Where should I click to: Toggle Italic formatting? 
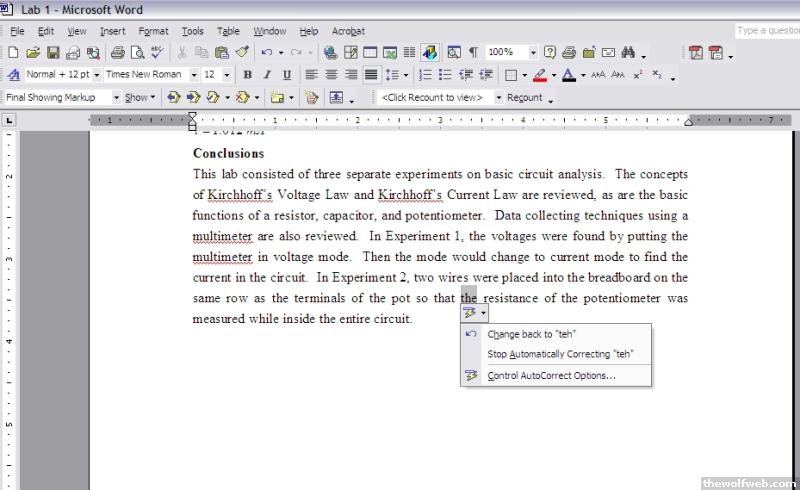click(267, 75)
